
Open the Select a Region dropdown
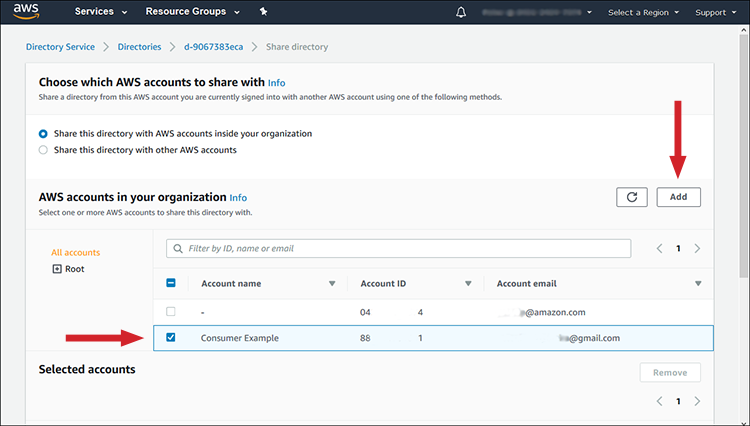tap(643, 12)
